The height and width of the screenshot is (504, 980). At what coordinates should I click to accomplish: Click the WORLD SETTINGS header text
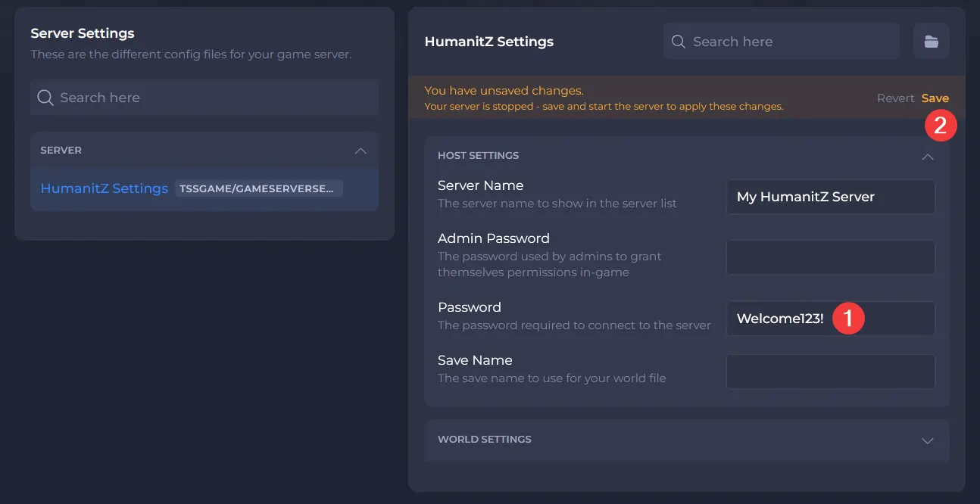[485, 440]
